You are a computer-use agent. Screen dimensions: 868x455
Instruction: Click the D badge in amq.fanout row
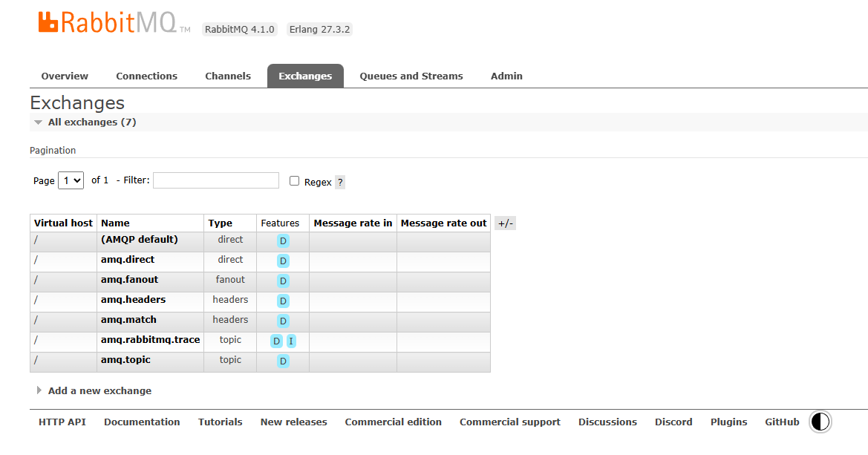click(x=283, y=281)
